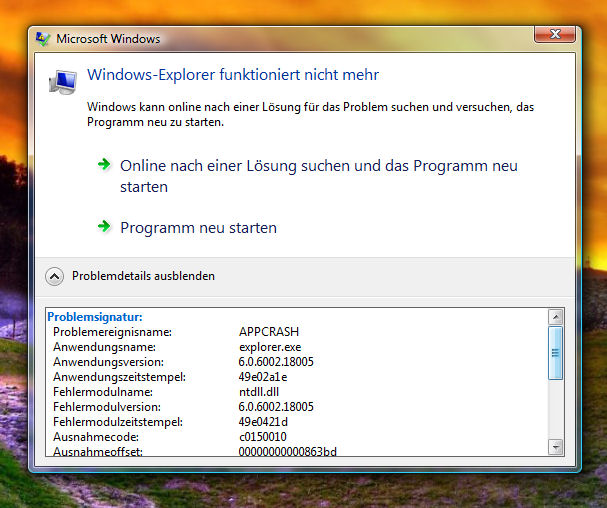The image size is (607, 508).
Task: Click 'Ausnahmecode:' label
Action: [96, 437]
